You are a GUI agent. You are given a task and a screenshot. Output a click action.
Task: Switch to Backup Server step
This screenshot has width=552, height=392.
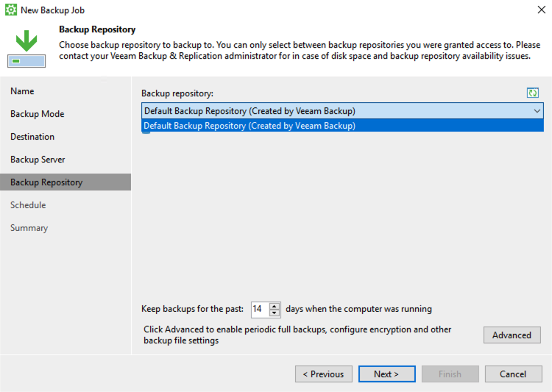(38, 160)
